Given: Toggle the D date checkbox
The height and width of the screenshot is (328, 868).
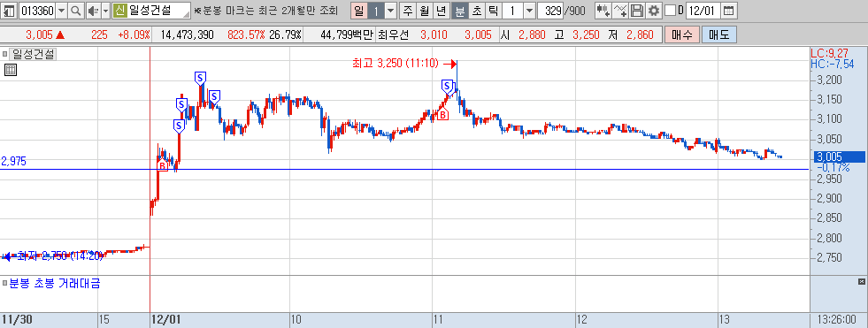Looking at the screenshot, I should point(670,10).
